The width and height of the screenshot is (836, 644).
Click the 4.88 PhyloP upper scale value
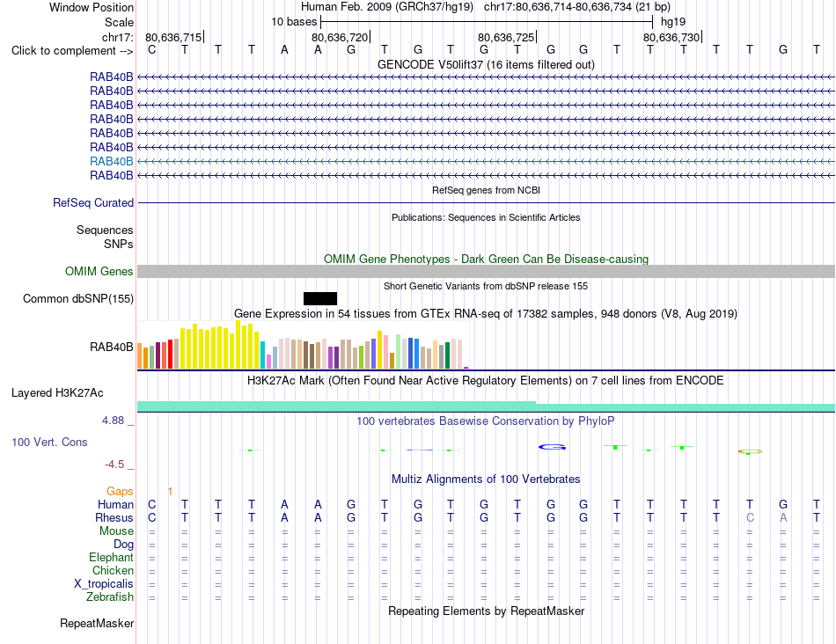(113, 421)
